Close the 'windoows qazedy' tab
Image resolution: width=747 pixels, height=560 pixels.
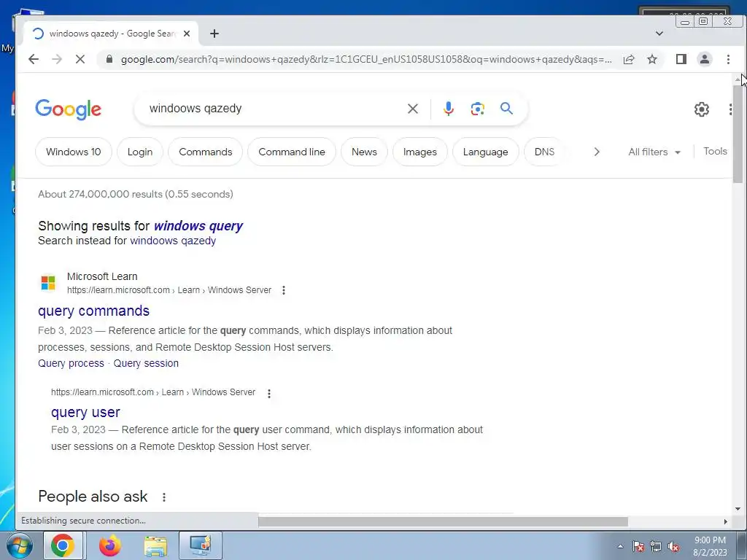click(x=187, y=34)
